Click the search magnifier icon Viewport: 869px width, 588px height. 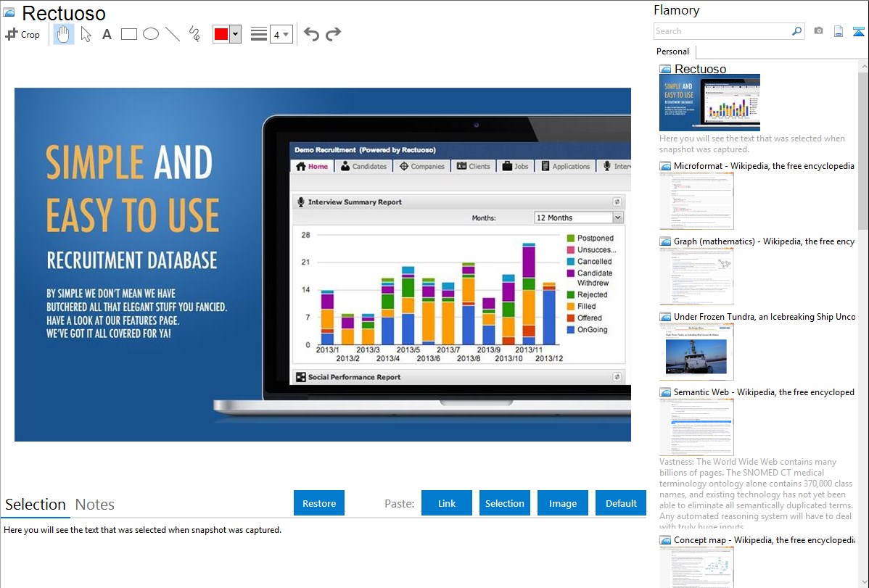(797, 31)
